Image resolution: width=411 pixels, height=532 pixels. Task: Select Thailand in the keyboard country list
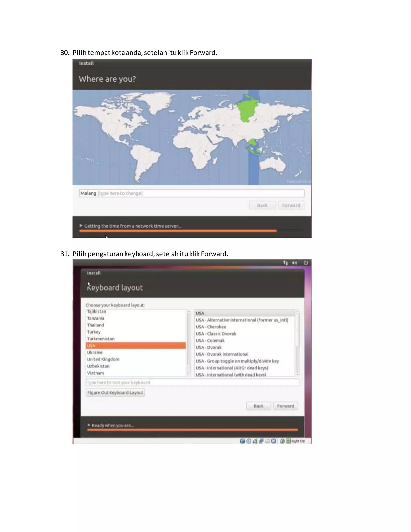96,325
